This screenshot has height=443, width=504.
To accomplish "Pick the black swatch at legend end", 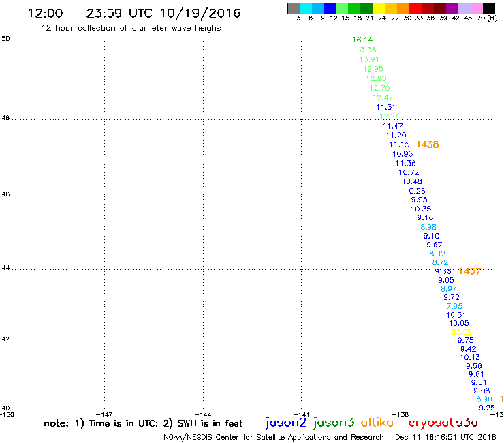I will coord(489,8).
